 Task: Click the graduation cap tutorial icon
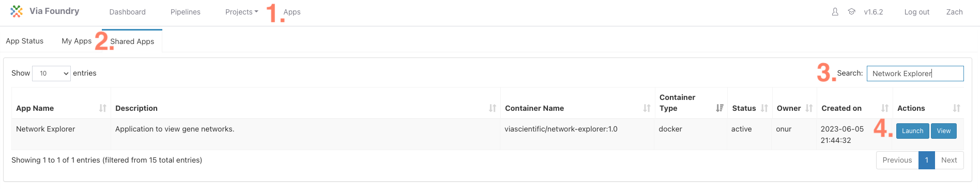[851, 11]
